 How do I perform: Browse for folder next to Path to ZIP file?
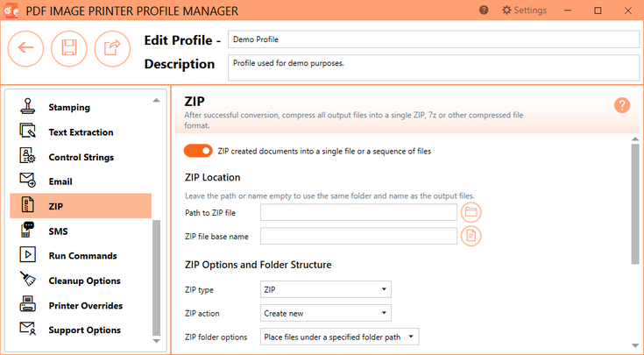tap(471, 212)
